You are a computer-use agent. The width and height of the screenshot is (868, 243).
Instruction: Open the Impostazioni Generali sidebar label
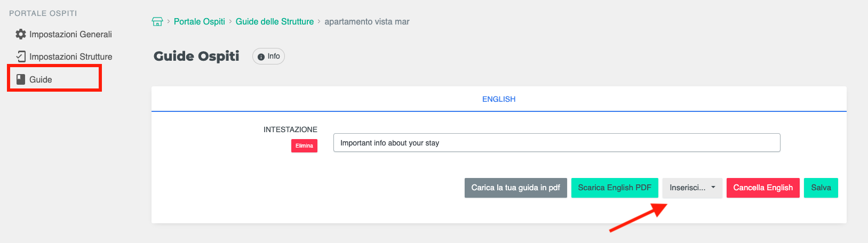[x=70, y=34]
